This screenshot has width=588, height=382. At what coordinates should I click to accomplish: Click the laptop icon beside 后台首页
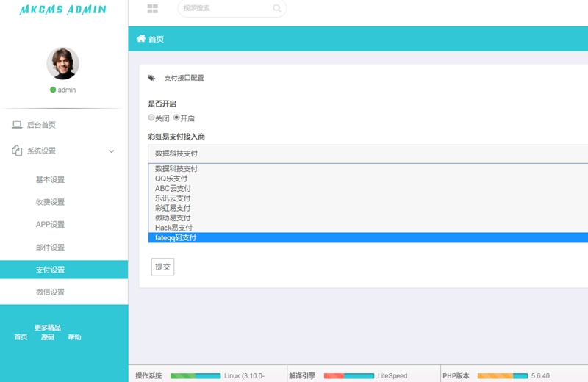point(17,125)
